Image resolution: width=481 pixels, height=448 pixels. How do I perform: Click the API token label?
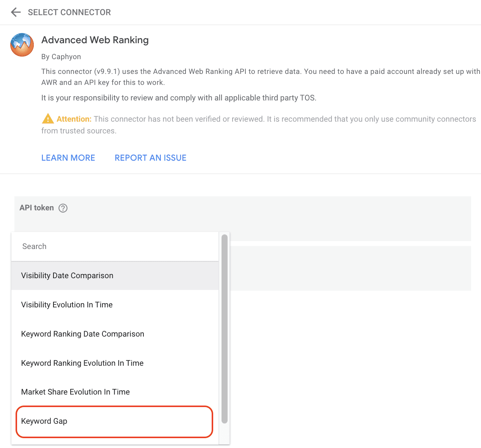point(37,208)
